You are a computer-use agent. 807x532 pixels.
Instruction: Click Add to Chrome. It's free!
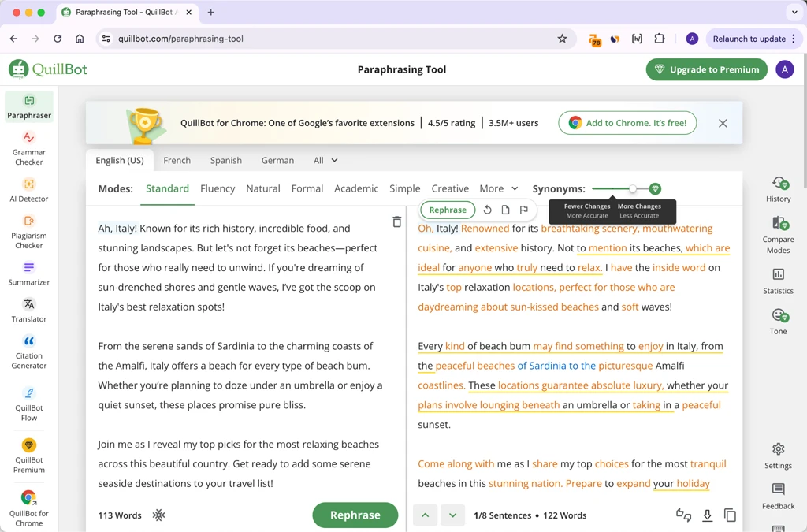point(627,123)
